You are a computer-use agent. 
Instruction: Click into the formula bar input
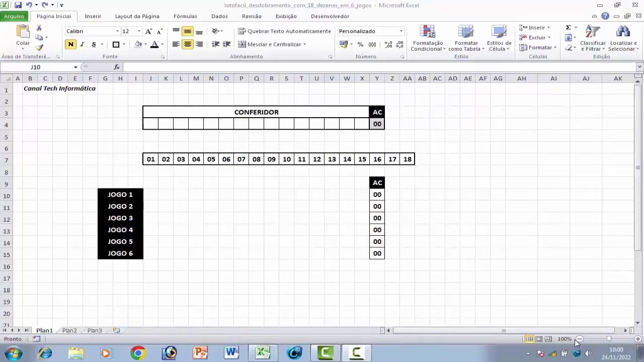pyautogui.click(x=380, y=67)
